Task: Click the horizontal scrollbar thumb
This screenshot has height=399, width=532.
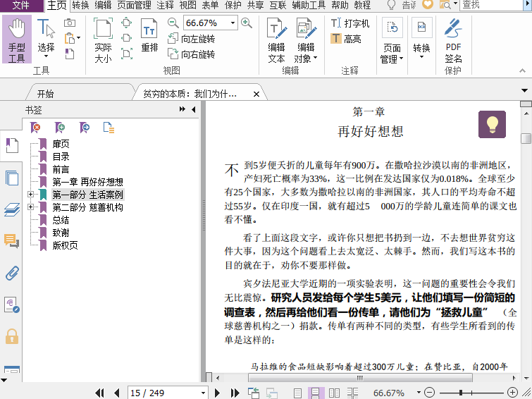Action: (x=360, y=378)
